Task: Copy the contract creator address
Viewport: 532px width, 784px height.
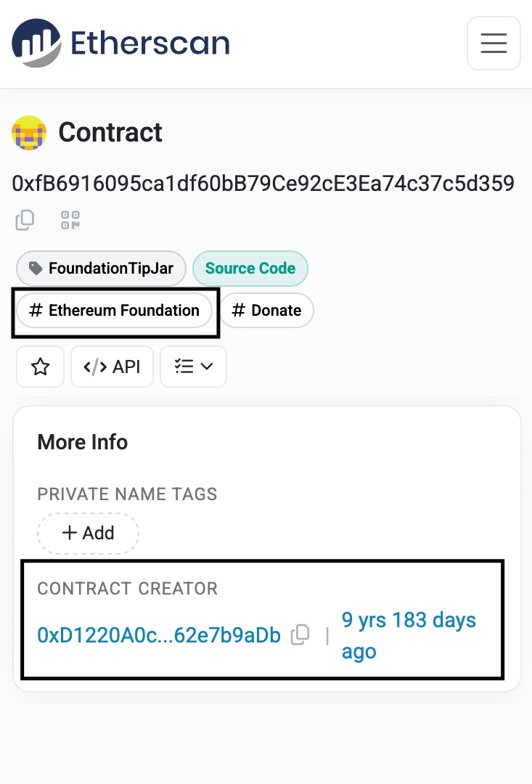Action: pos(299,634)
